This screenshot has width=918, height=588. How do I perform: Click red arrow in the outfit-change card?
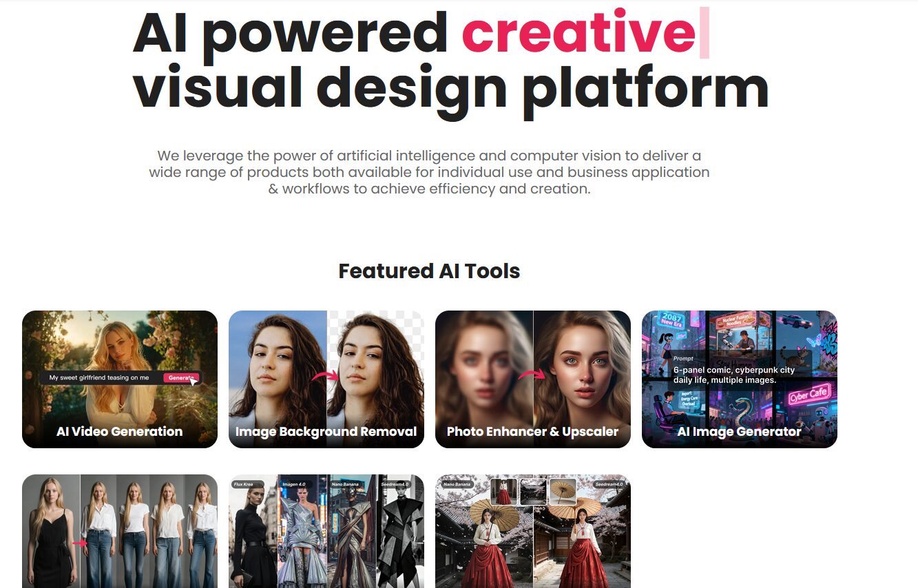tap(81, 543)
